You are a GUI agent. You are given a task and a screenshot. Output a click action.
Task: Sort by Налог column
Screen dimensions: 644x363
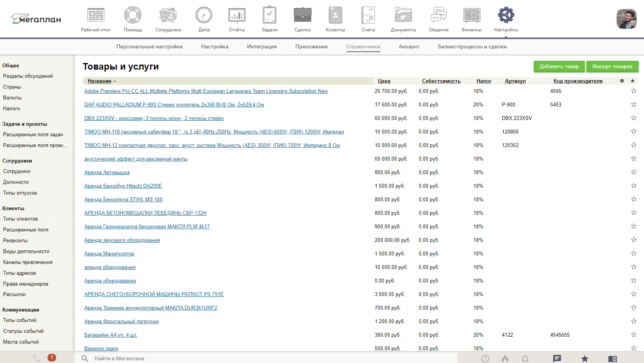[484, 81]
